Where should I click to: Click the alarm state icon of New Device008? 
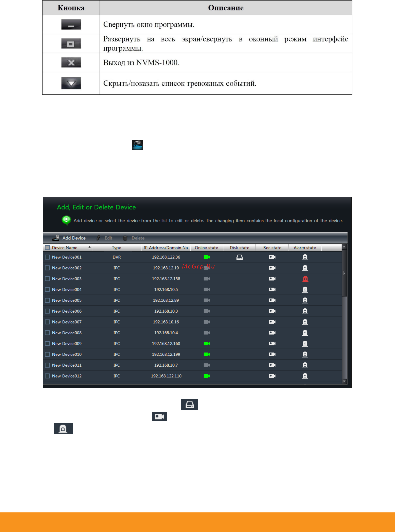pos(305,332)
